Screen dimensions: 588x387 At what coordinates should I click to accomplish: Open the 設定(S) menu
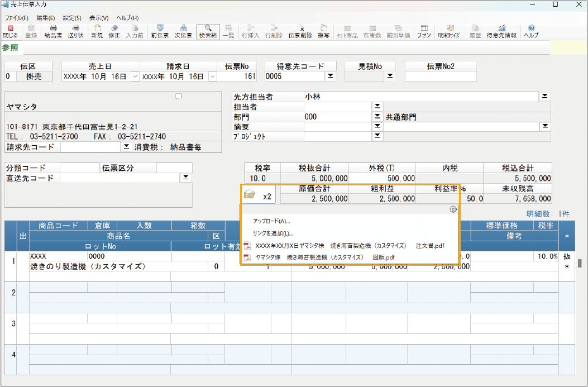72,18
